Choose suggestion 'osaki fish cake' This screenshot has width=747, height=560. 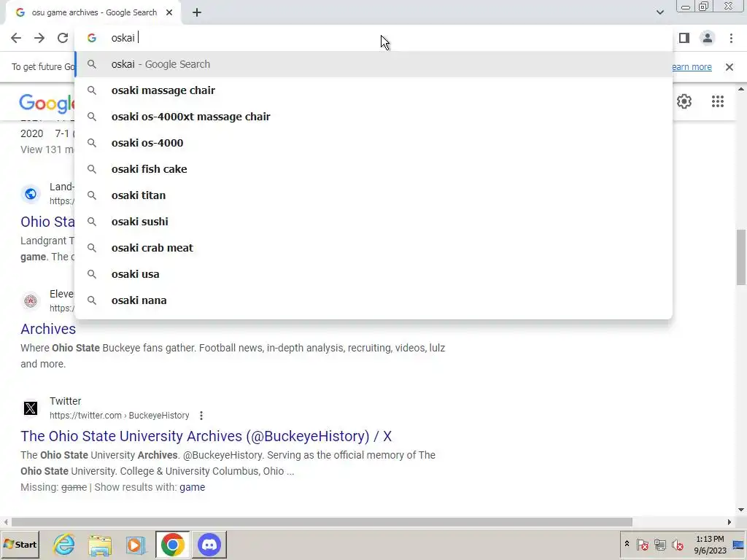(x=374, y=169)
